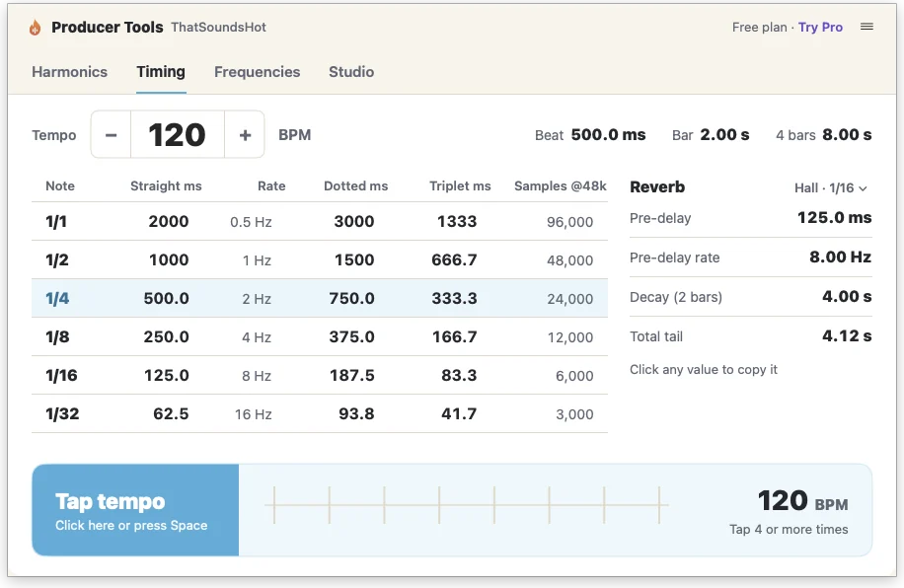The width and height of the screenshot is (904, 588).
Task: Open the Hall · 1/16 reverb dropdown
Action: (830, 187)
